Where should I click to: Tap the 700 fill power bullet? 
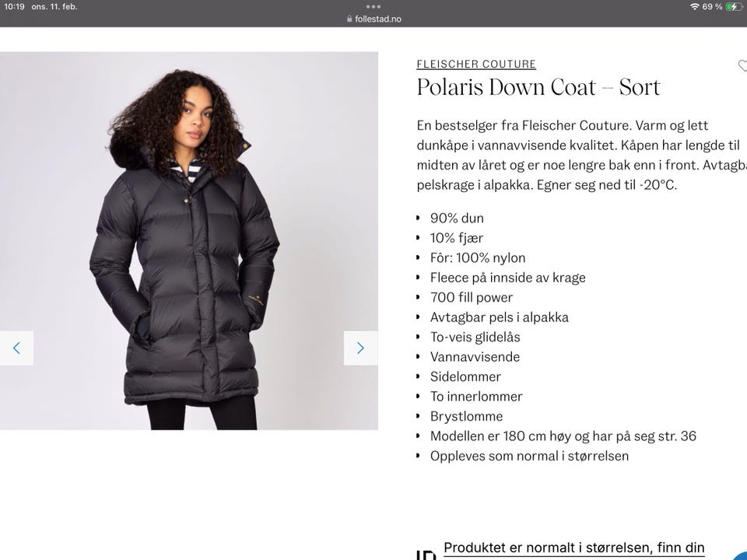(x=472, y=298)
